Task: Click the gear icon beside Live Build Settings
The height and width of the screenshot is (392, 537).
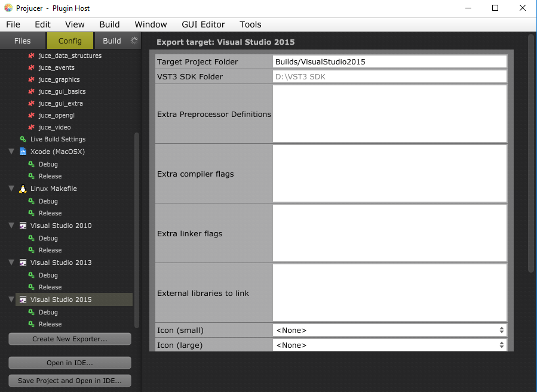Action: (23, 139)
